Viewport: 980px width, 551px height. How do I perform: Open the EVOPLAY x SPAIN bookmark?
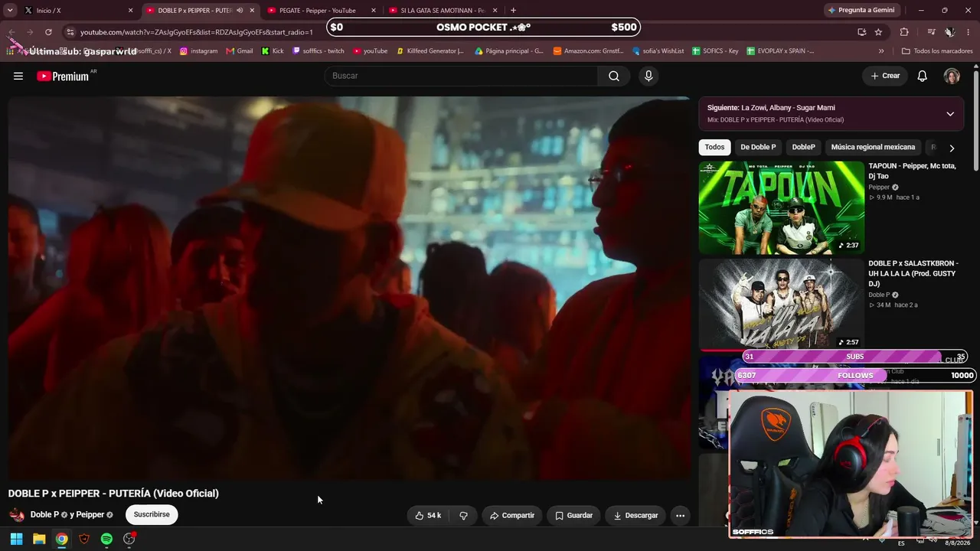point(779,51)
